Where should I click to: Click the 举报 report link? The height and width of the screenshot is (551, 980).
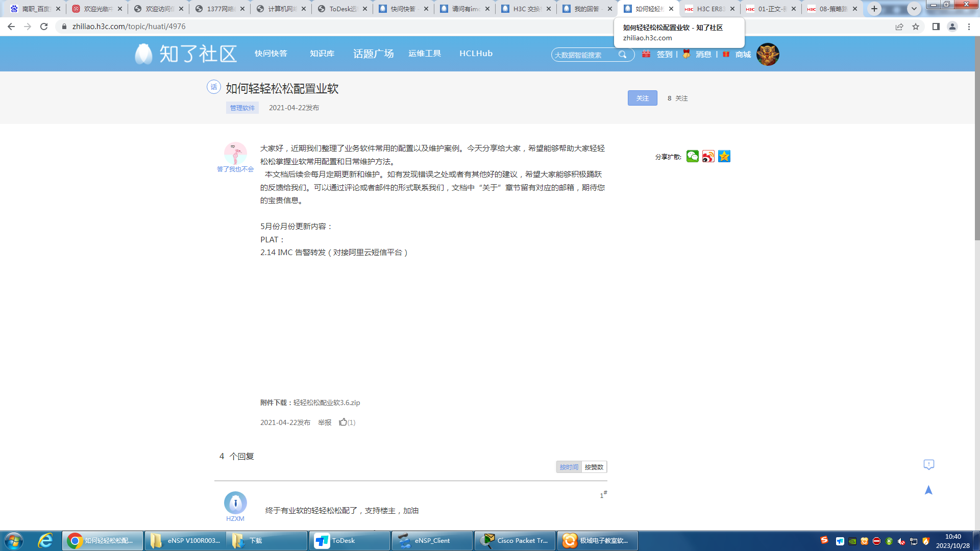[325, 422]
